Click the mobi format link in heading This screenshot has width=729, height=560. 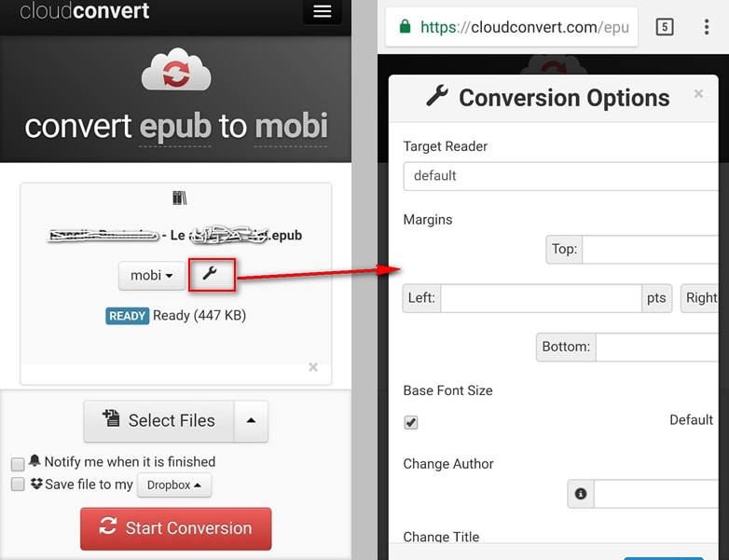pyautogui.click(x=291, y=126)
